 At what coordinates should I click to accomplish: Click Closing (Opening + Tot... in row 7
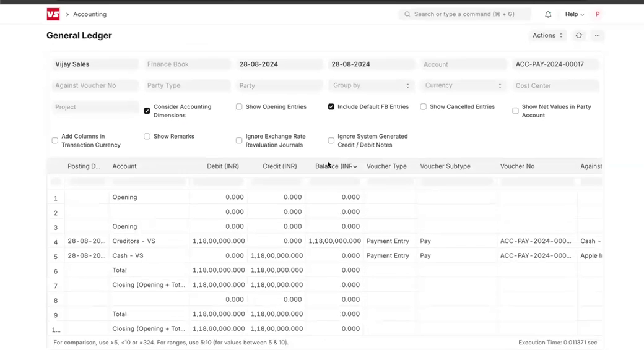[149, 284]
